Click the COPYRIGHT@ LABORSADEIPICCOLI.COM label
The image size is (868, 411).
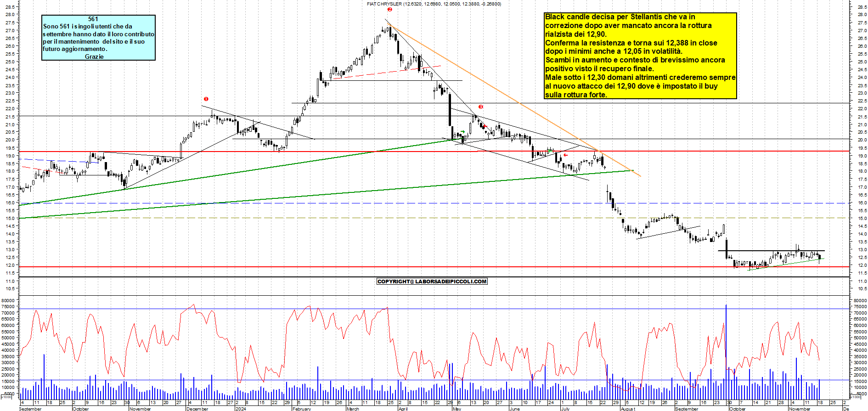pos(432,282)
